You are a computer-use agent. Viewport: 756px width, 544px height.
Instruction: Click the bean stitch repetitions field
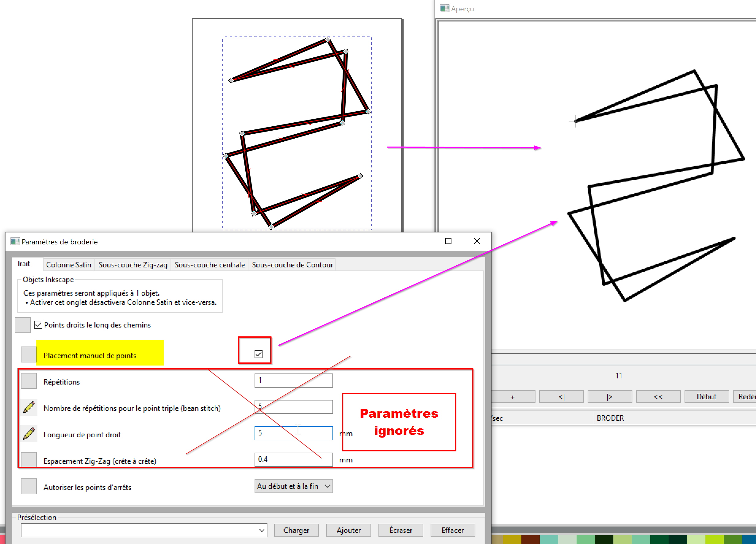[x=294, y=407]
